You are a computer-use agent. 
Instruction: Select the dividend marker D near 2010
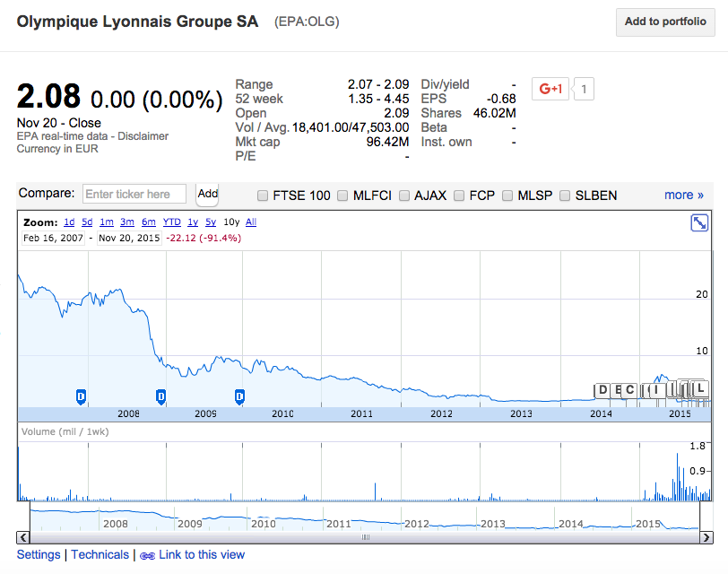point(239,396)
